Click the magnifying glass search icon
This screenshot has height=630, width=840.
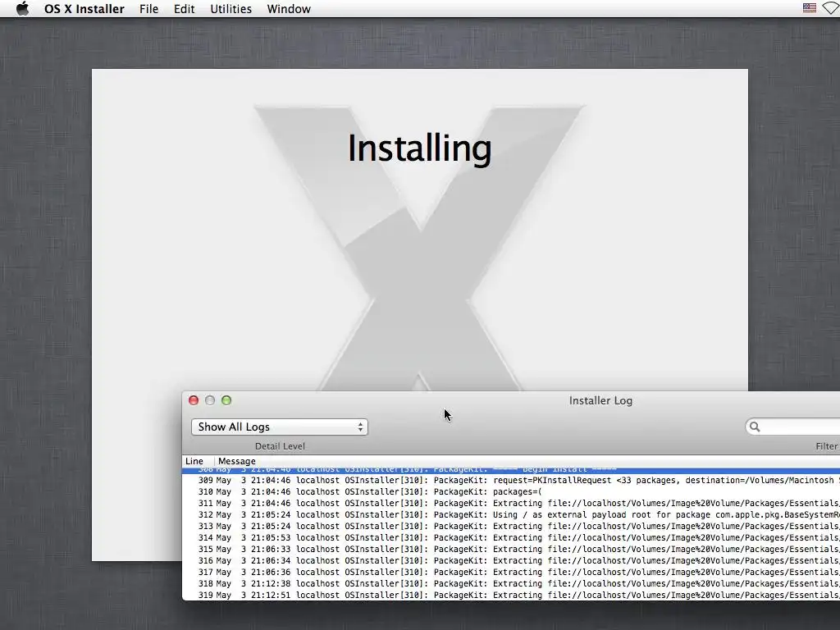pos(755,427)
